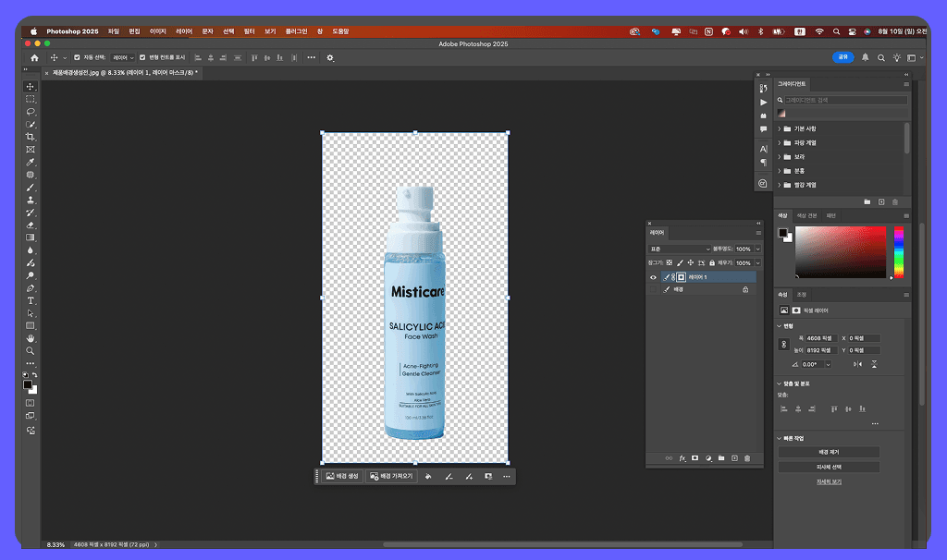Hide 레이어 1 using eye icon

(653, 277)
